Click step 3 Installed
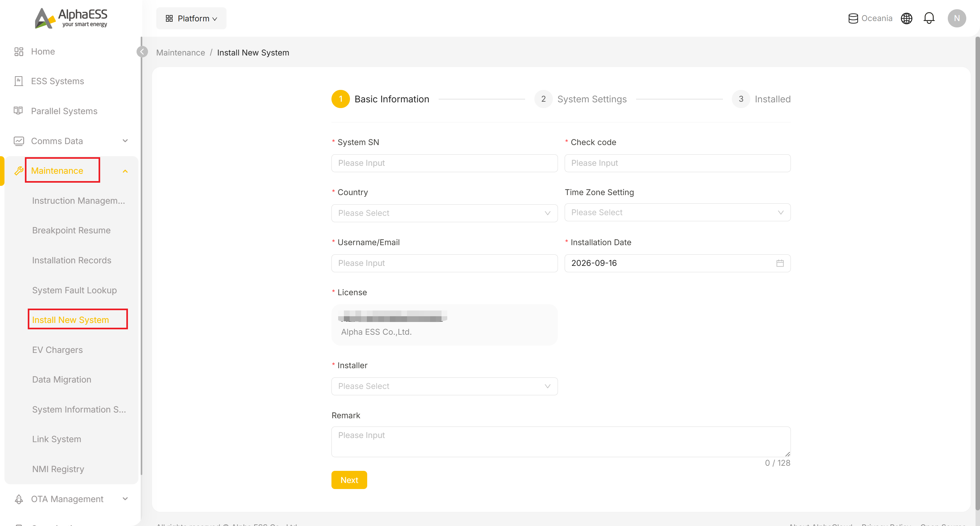980x526 pixels. click(761, 99)
